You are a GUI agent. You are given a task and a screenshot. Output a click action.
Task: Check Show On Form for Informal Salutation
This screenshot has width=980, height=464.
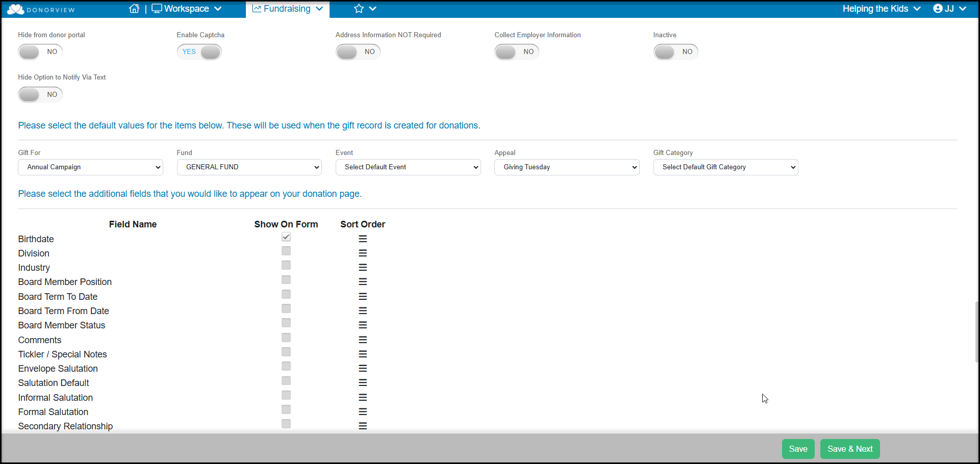(286, 395)
